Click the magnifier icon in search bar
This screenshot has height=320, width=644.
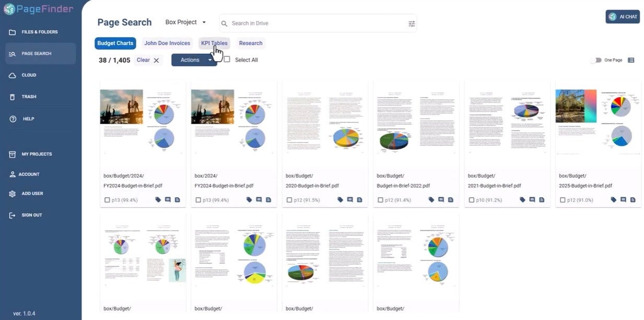pos(225,23)
